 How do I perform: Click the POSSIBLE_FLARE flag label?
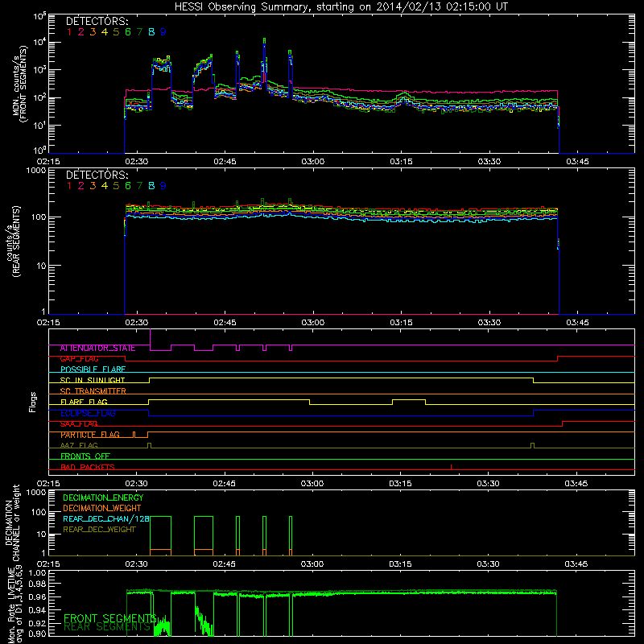pos(93,369)
